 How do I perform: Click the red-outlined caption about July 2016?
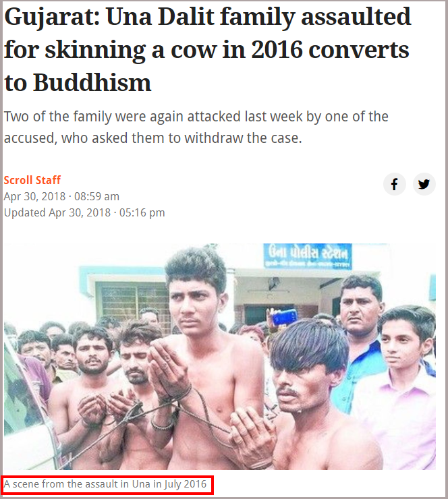[x=105, y=484]
